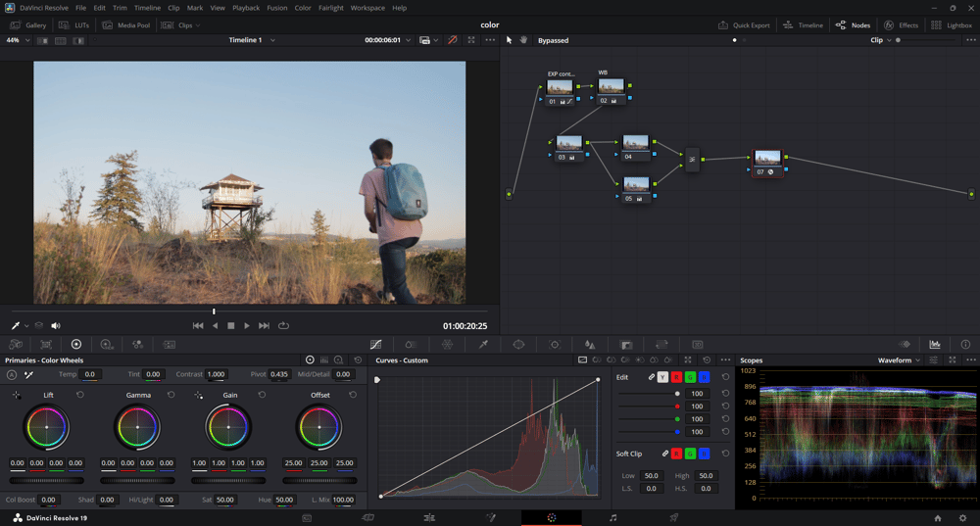
Task: Open the Media Pool
Action: (126, 25)
